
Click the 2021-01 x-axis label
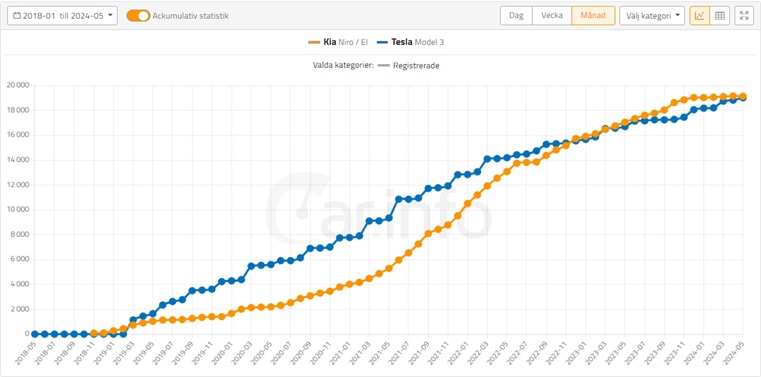click(x=340, y=353)
